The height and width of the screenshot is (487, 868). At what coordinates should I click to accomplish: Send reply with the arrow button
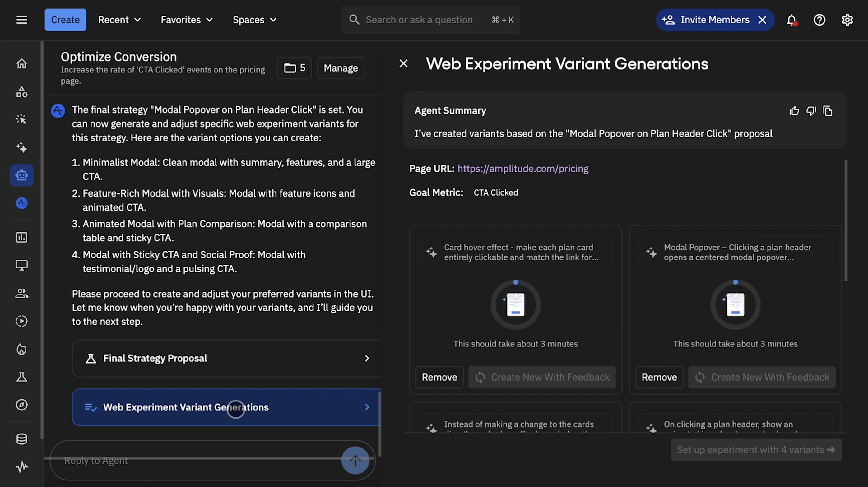(355, 460)
